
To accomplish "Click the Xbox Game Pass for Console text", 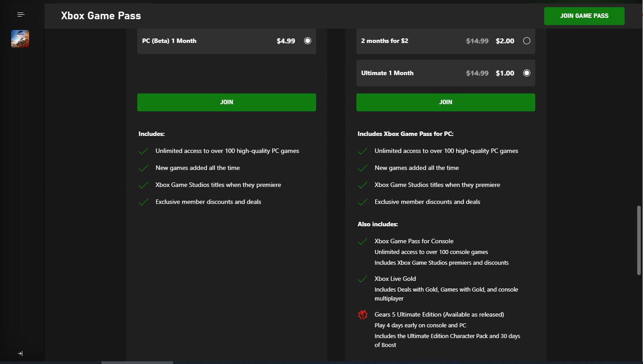I will pyautogui.click(x=414, y=241).
